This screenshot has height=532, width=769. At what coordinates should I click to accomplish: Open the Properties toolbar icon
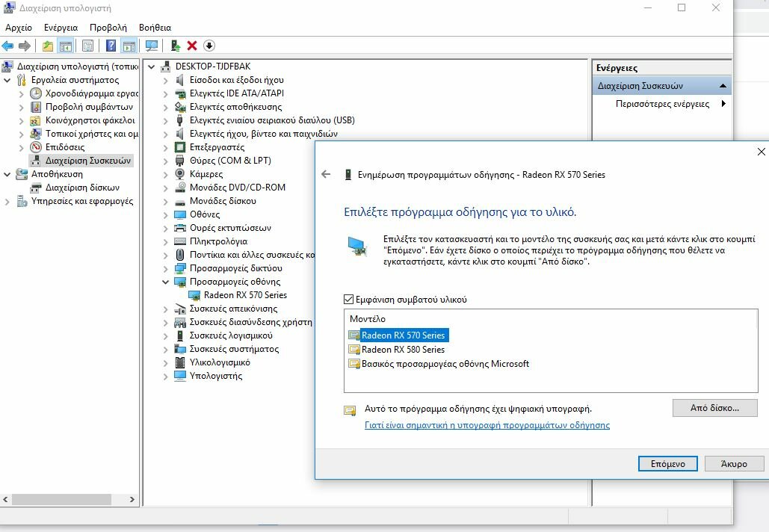pyautogui.click(x=87, y=46)
